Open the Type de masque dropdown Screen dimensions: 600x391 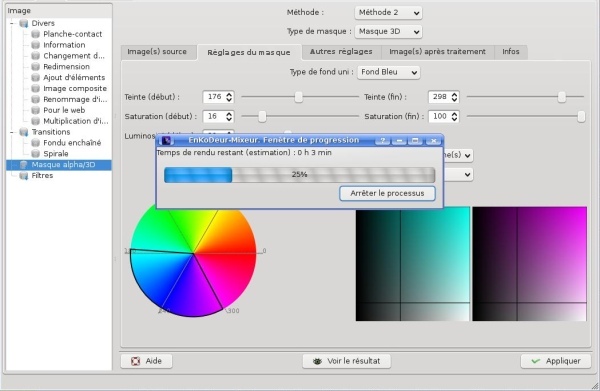388,32
